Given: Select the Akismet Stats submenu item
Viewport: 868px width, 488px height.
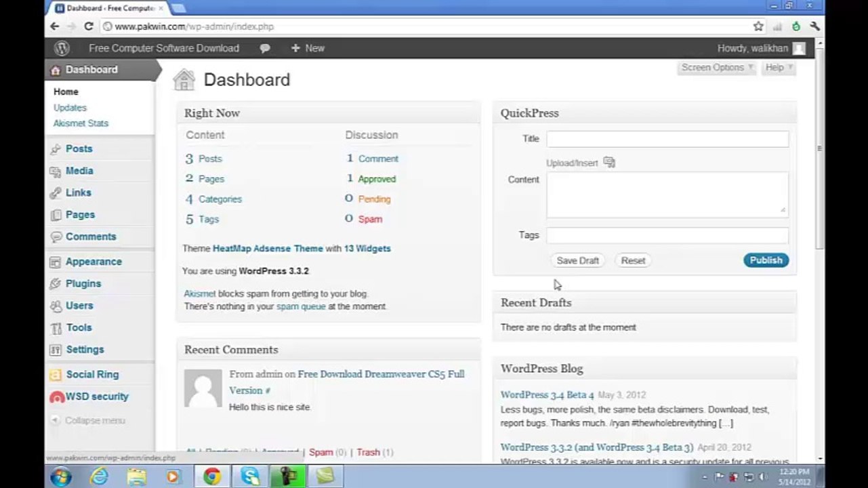Looking at the screenshot, I should (81, 123).
